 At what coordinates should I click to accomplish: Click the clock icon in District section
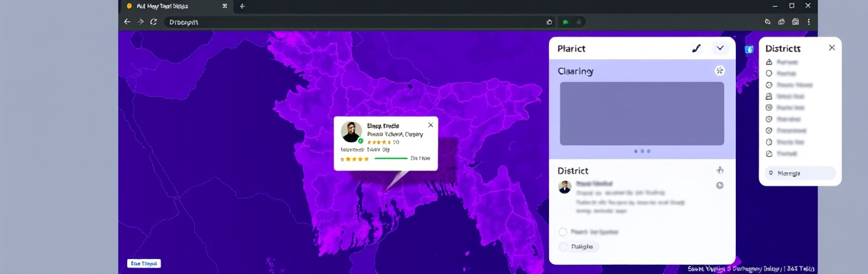coord(720,186)
